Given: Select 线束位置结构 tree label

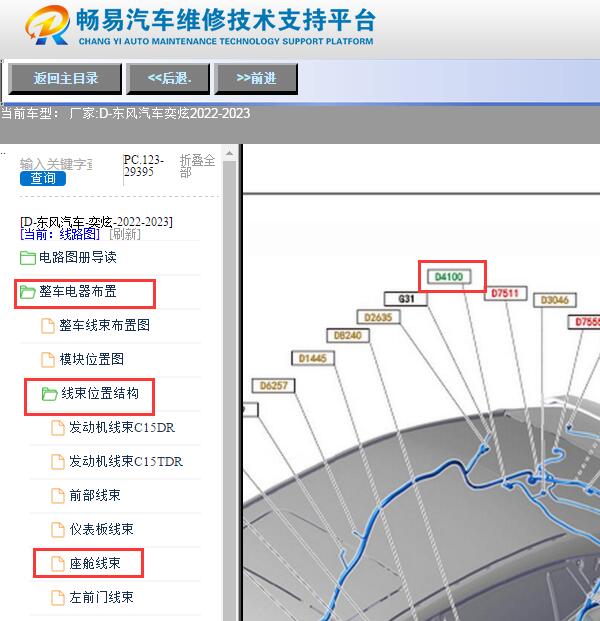Looking at the screenshot, I should pos(100,393).
